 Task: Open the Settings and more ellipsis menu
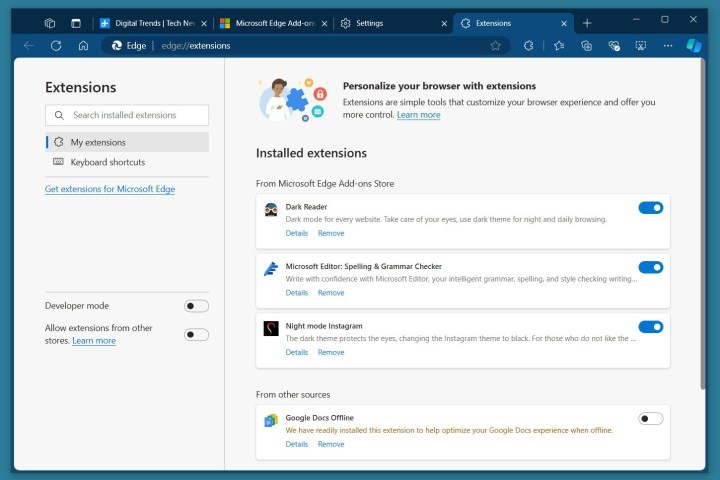[667, 45]
